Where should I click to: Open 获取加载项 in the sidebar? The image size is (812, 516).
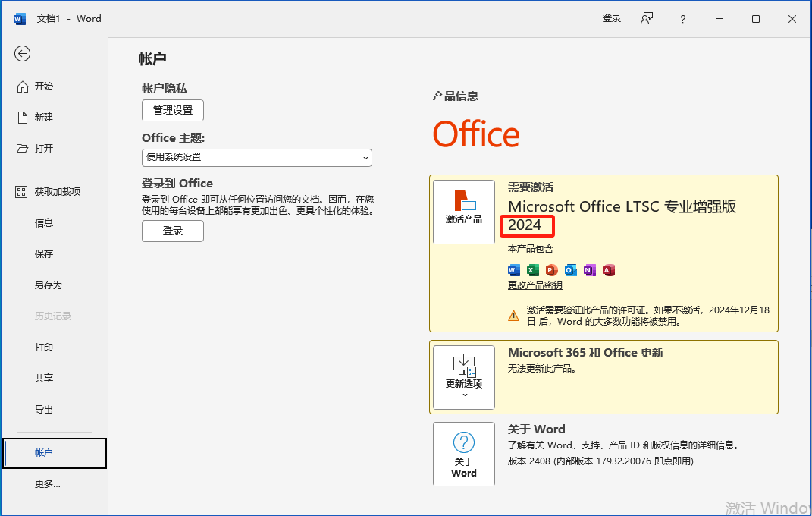(55, 192)
